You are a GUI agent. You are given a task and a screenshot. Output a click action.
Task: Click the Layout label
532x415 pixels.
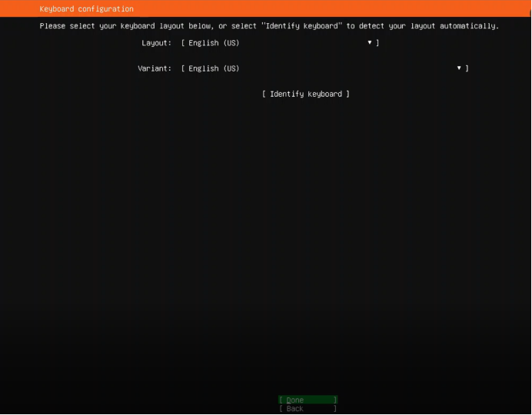pos(157,43)
